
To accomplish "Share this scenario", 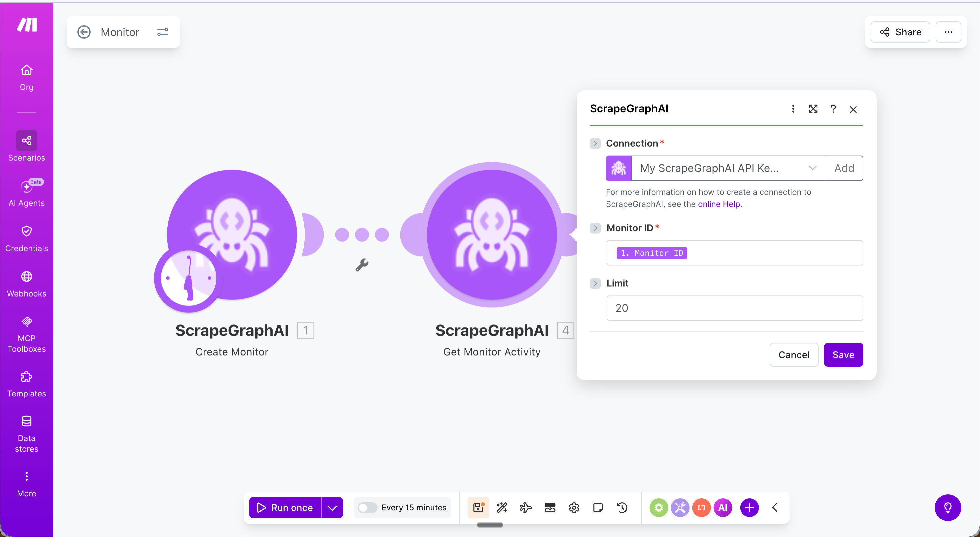I will pyautogui.click(x=900, y=32).
